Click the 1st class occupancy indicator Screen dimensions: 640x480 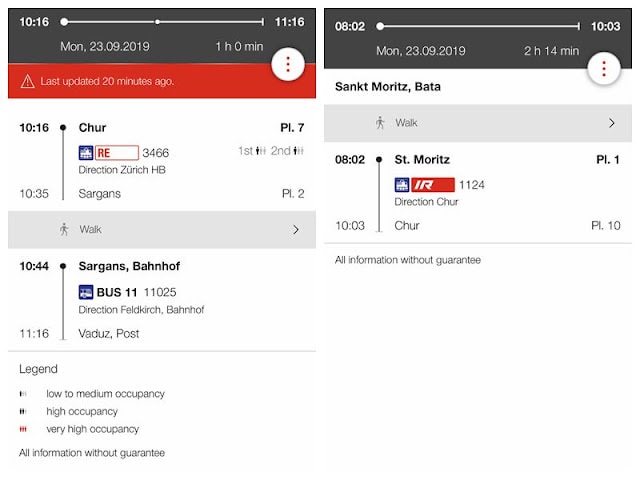252,151
